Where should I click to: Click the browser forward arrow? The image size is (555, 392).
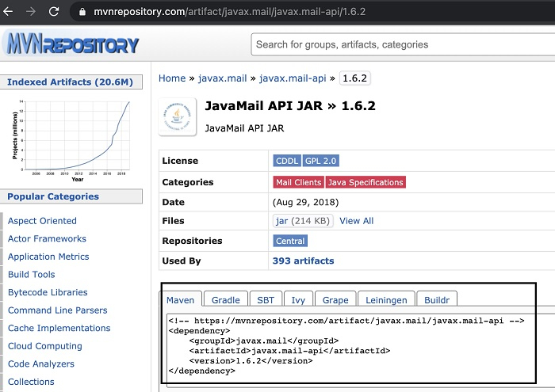pyautogui.click(x=31, y=12)
